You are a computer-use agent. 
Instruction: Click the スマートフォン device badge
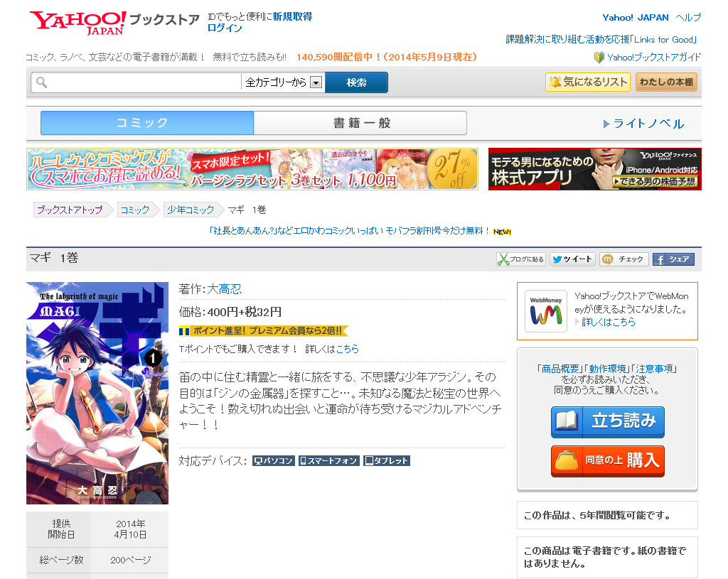(329, 460)
